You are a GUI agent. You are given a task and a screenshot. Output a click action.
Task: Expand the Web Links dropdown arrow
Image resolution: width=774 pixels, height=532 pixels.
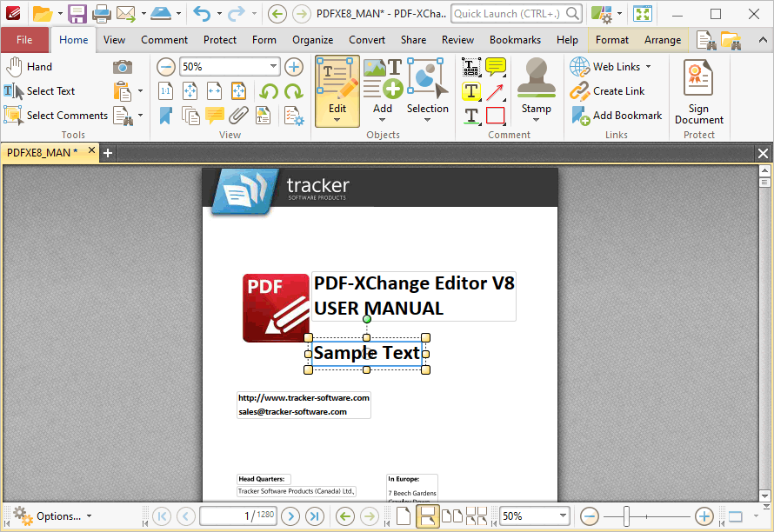click(648, 67)
